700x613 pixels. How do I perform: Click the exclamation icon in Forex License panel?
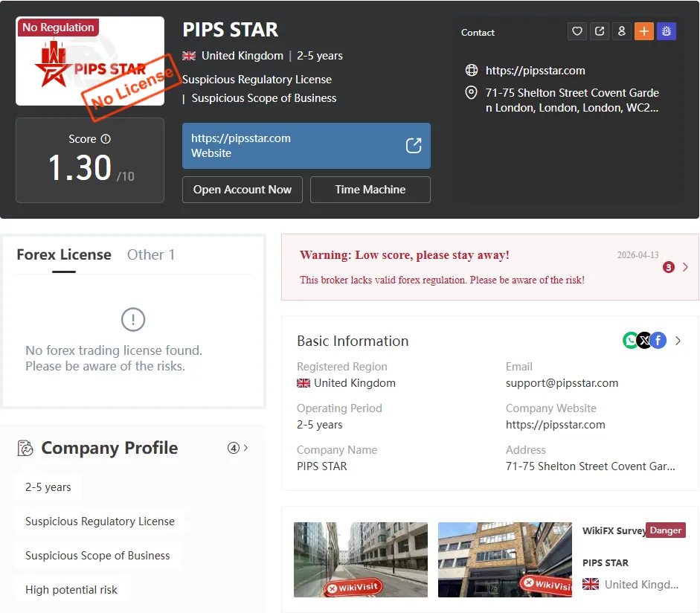click(x=133, y=319)
